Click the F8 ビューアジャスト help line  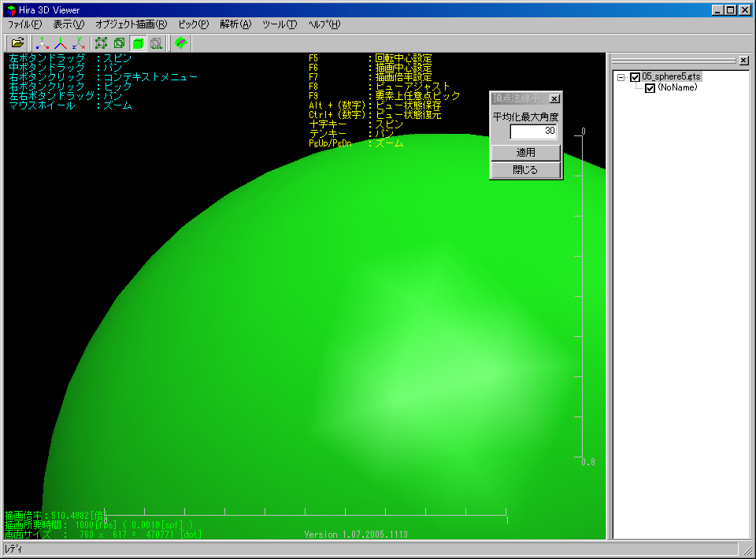pyautogui.click(x=379, y=87)
